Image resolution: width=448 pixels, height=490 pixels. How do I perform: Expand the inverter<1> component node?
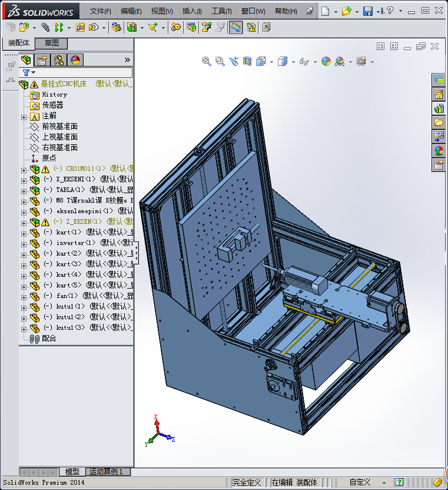click(x=24, y=244)
